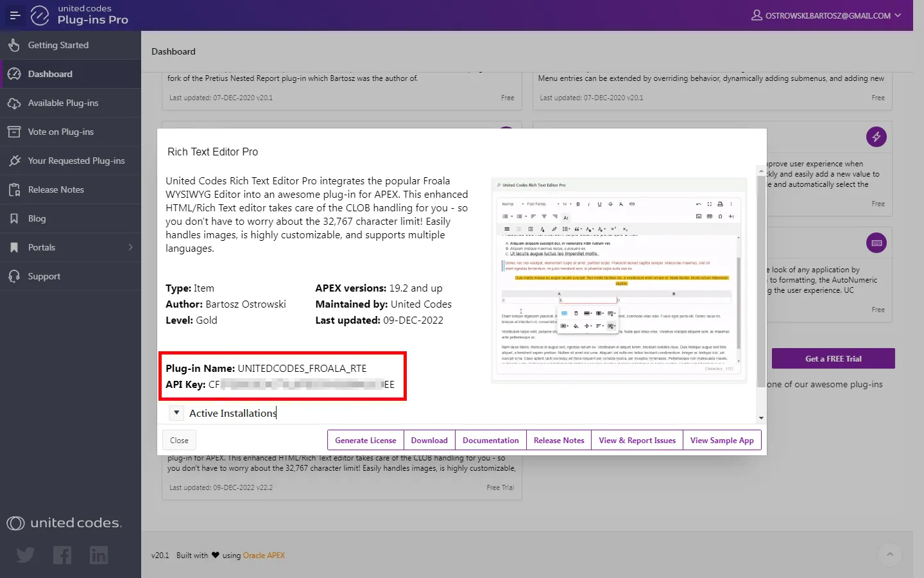924x578 pixels.
Task: Expand the Active Installations section
Action: (x=176, y=413)
